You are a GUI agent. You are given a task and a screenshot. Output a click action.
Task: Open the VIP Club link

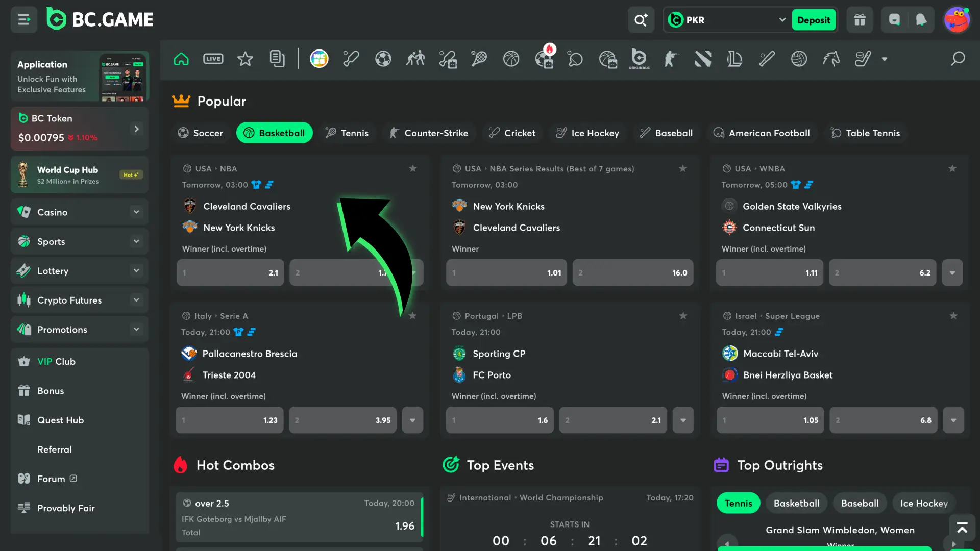tap(56, 362)
